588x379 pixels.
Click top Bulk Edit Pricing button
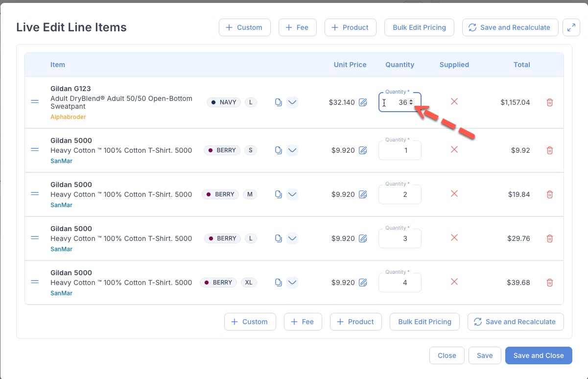pyautogui.click(x=419, y=27)
